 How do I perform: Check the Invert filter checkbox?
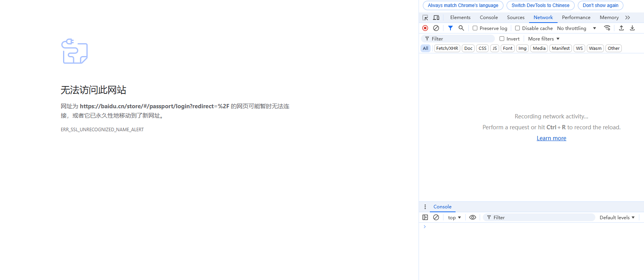pos(502,39)
